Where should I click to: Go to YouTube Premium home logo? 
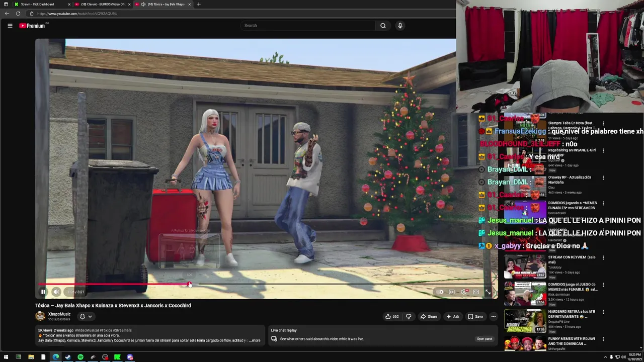[32, 26]
